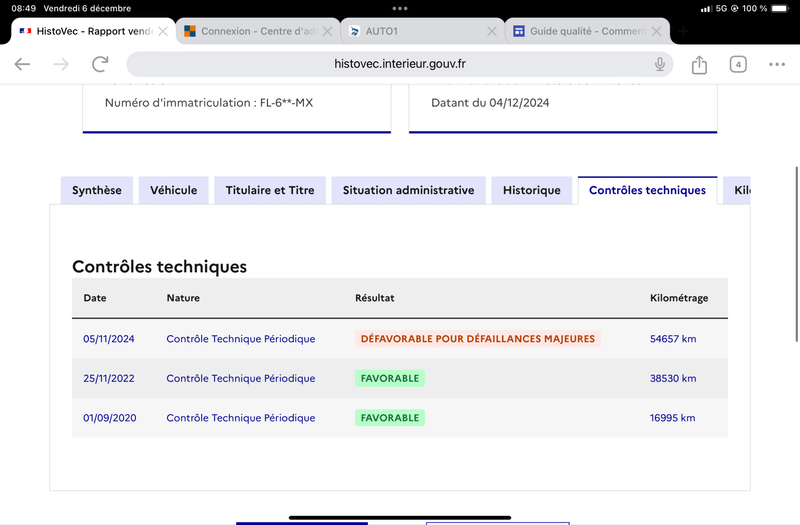Screen dimensions: 800x525
Task: Open the Véhicule tab
Action: click(173, 190)
